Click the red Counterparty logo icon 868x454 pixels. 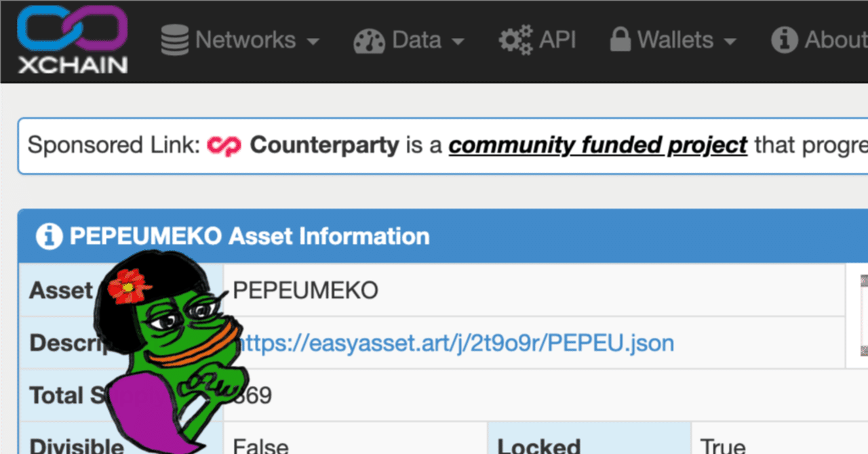coord(224,145)
